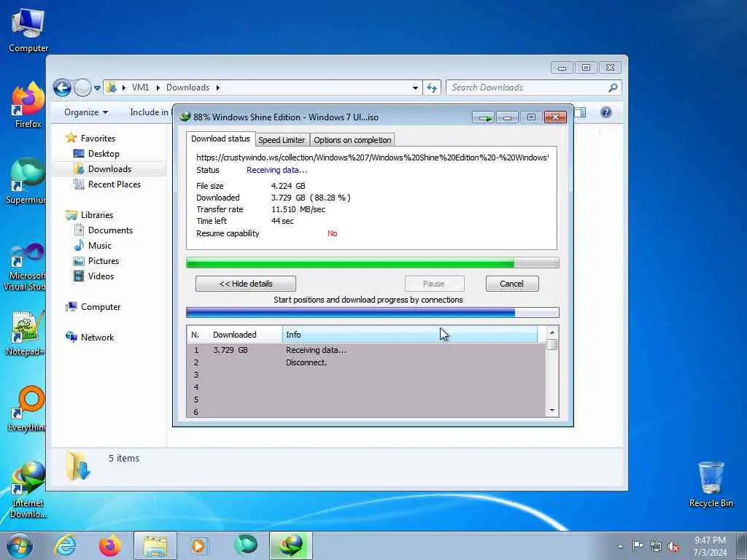This screenshot has height=560, width=747.
Task: Click the Downloads breadcrumb
Action: coord(187,87)
